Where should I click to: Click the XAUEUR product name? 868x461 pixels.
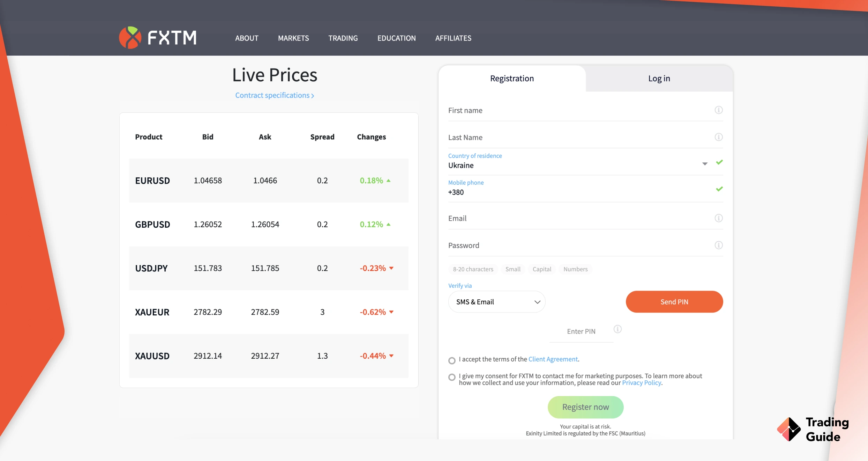[152, 312]
